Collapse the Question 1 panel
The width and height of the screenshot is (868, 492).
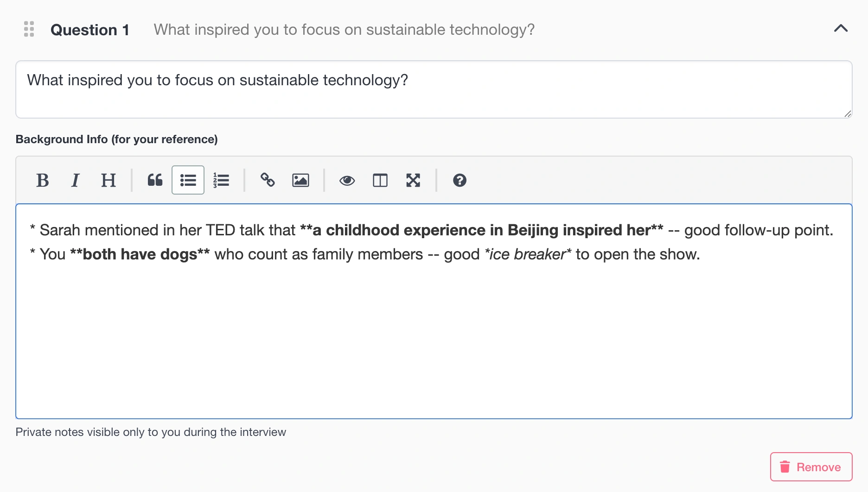point(841,29)
